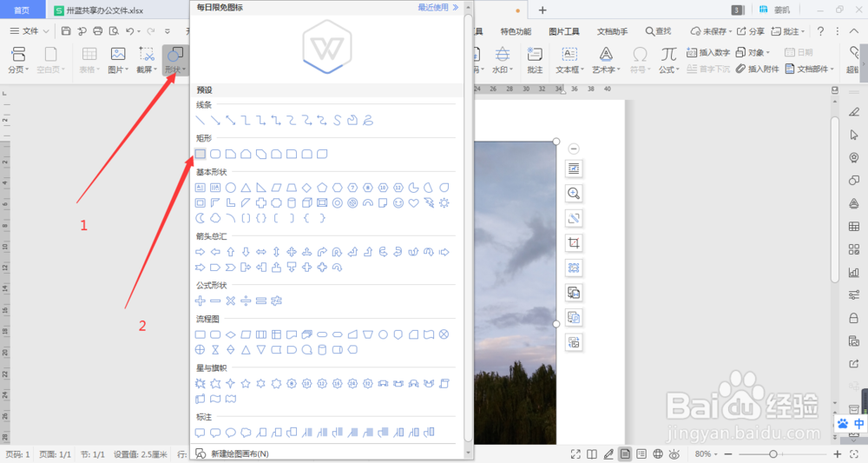Choose the up arrow shape in 箭头总汇
The height and width of the screenshot is (463, 868).
tap(231, 252)
